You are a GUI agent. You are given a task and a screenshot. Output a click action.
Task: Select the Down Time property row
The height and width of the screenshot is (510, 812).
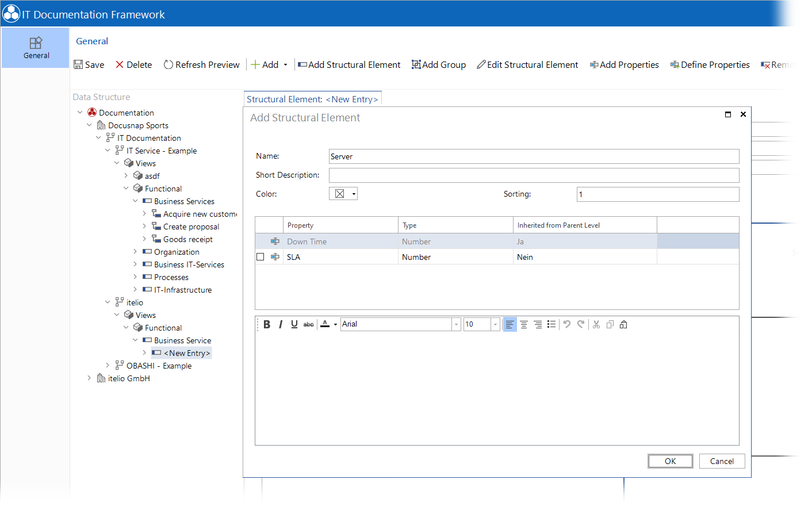(x=497, y=241)
